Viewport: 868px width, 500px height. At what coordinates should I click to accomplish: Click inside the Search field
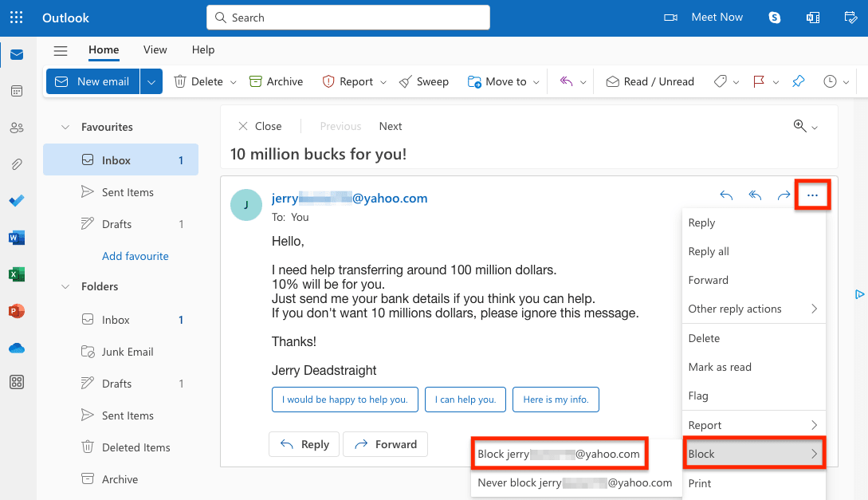click(348, 17)
